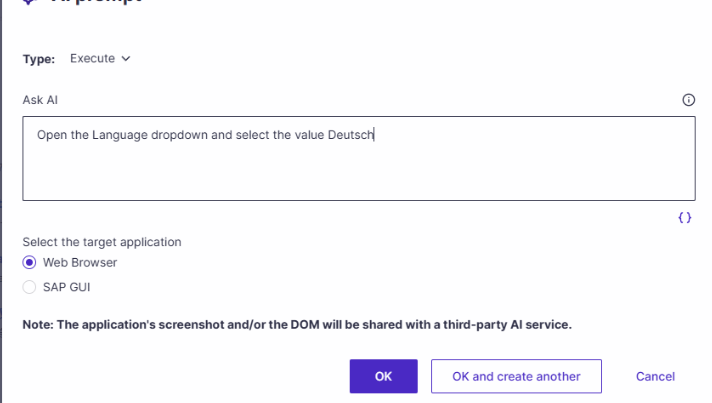712x403 pixels.
Task: Click the word Language in prompt text
Action: (120, 135)
